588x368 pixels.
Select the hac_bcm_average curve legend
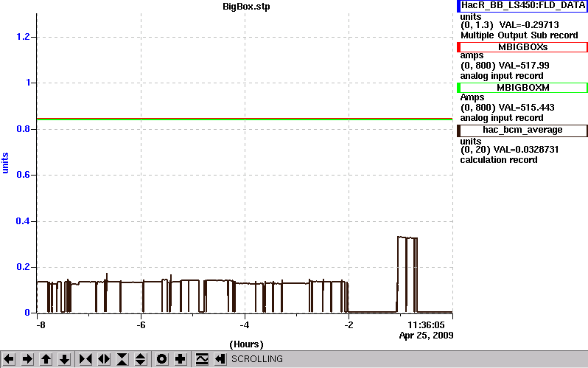(x=522, y=131)
